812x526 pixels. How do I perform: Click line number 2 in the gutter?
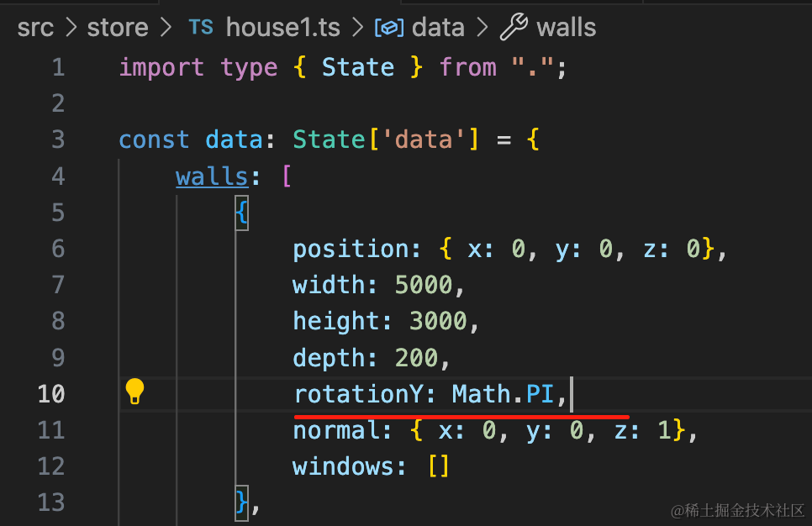click(59, 103)
